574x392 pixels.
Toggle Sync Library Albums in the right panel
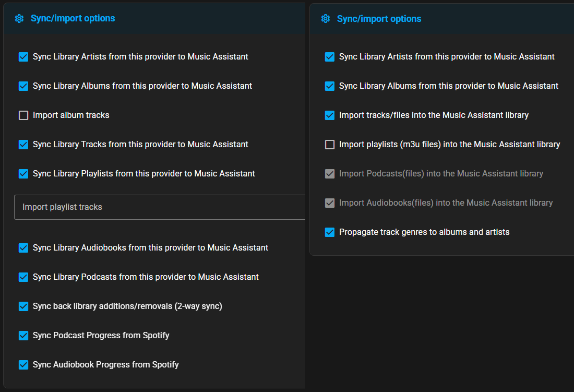tap(330, 86)
